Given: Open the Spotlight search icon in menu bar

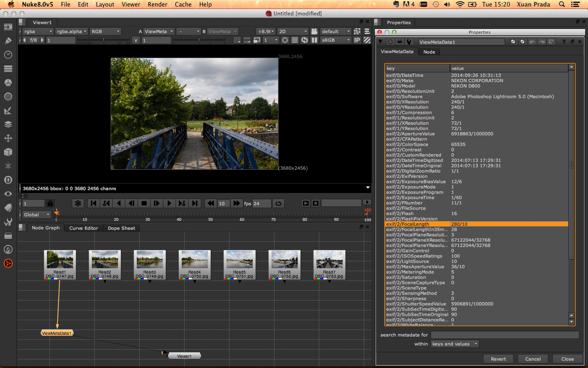Looking at the screenshot, I should (562, 4).
